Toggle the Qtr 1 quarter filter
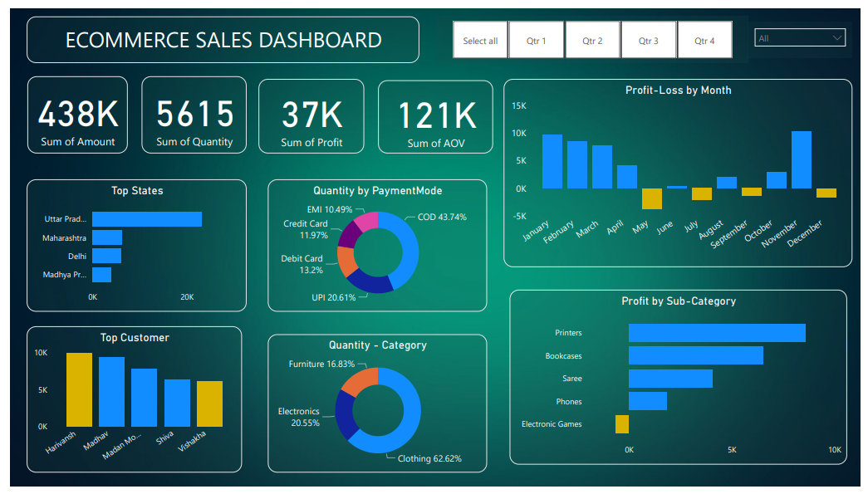The image size is (868, 494). tap(536, 39)
